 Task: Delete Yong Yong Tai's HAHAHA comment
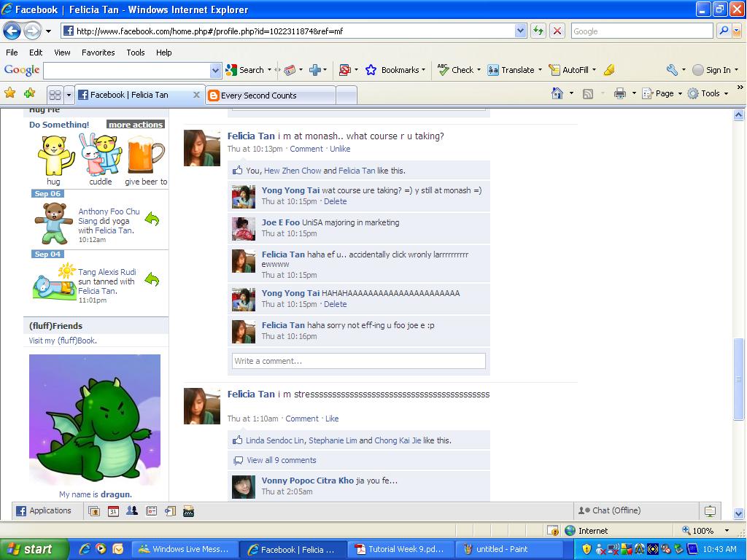click(336, 304)
